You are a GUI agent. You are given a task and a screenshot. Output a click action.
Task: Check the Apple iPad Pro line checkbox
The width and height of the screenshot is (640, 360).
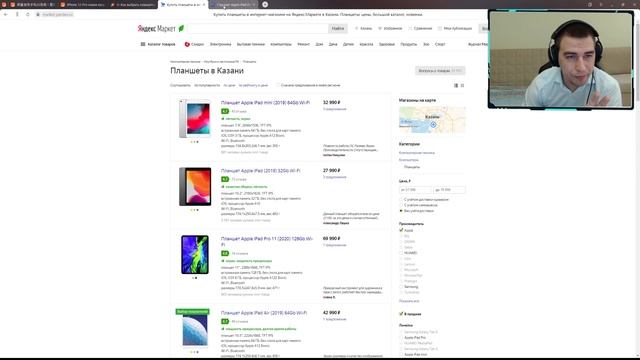401,338
